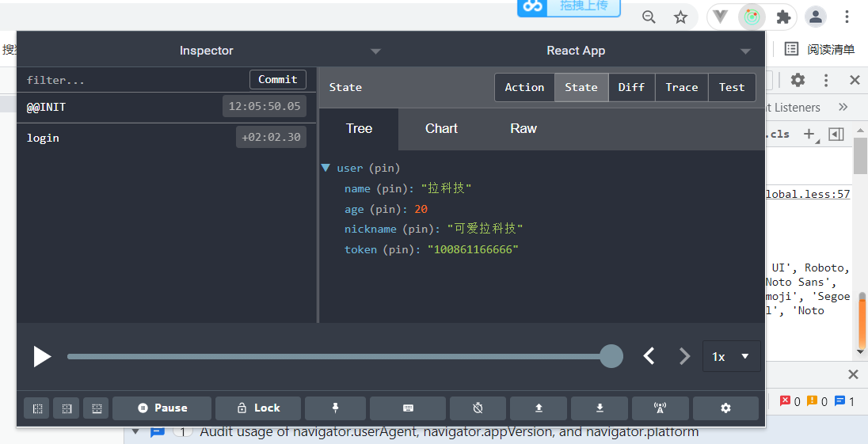Open the settings gear in the bottom toolbar
Image resolution: width=868 pixels, height=444 pixels.
(x=725, y=408)
